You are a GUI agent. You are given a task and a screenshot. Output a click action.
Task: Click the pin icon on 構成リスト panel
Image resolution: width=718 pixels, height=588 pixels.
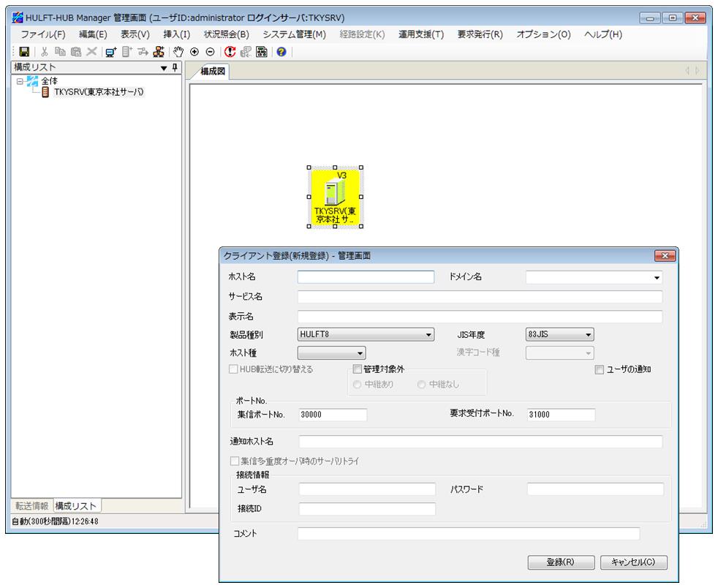point(175,67)
